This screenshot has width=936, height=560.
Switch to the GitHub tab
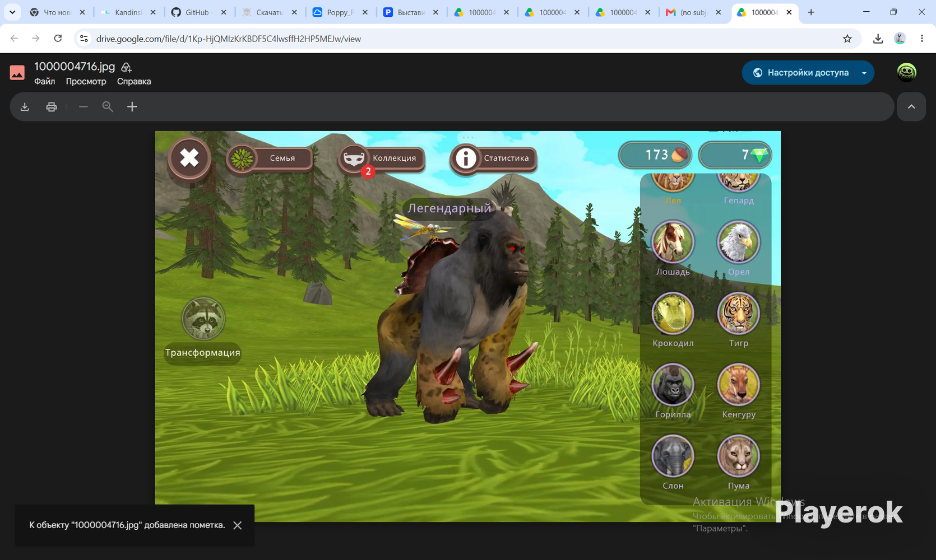point(192,12)
